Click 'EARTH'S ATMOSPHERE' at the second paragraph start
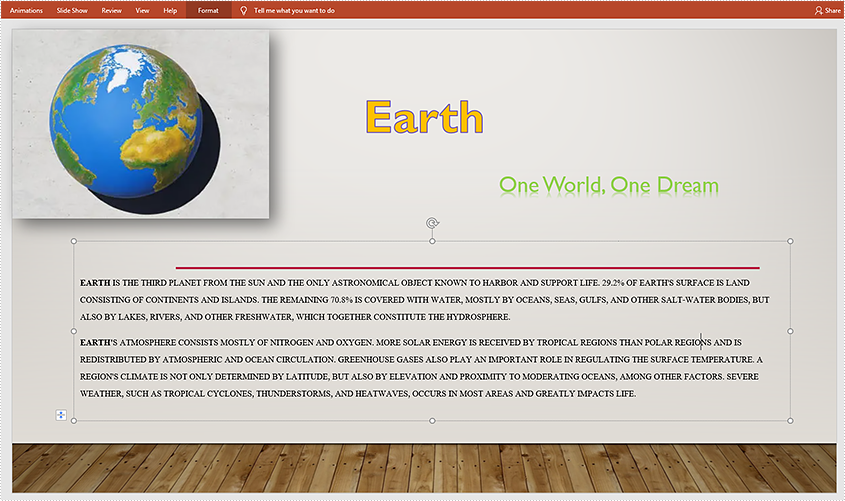Image resolution: width=845 pixels, height=501 pixels. click(x=128, y=343)
